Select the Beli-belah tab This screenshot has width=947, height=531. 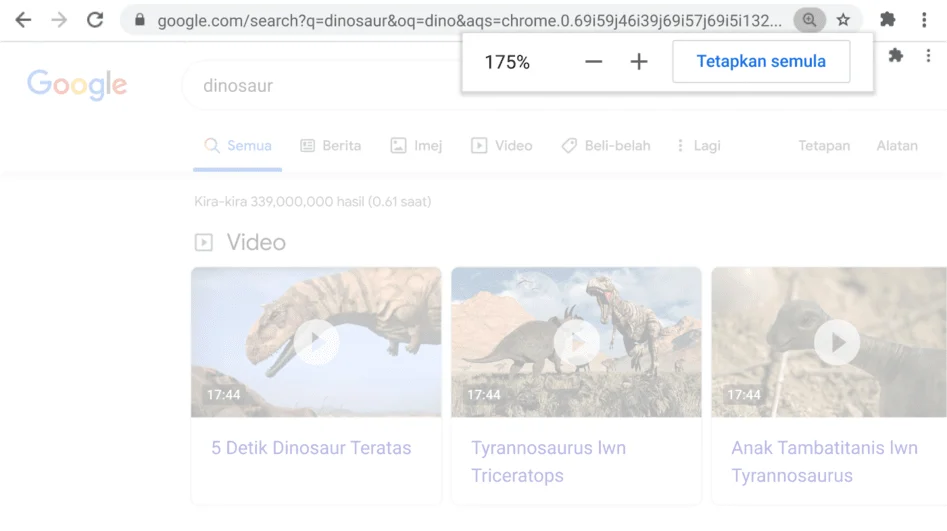coord(606,146)
